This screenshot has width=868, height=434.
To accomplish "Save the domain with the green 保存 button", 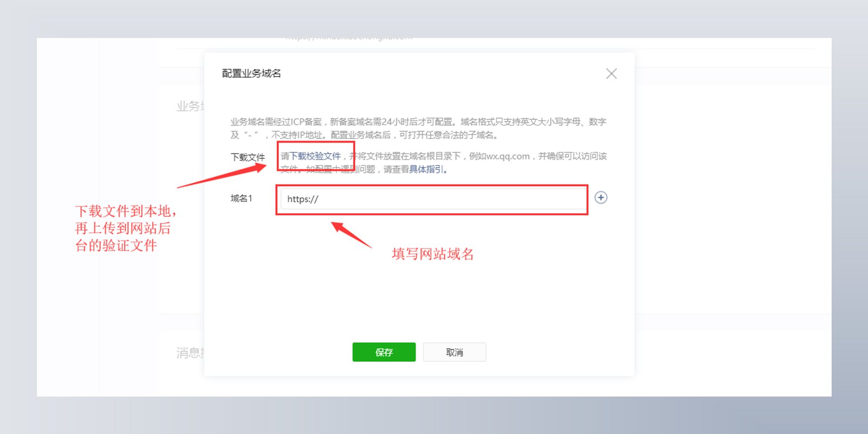I will (x=384, y=352).
